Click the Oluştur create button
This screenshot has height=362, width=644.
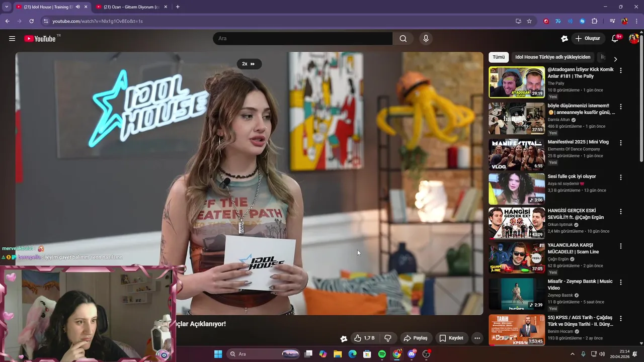point(588,39)
